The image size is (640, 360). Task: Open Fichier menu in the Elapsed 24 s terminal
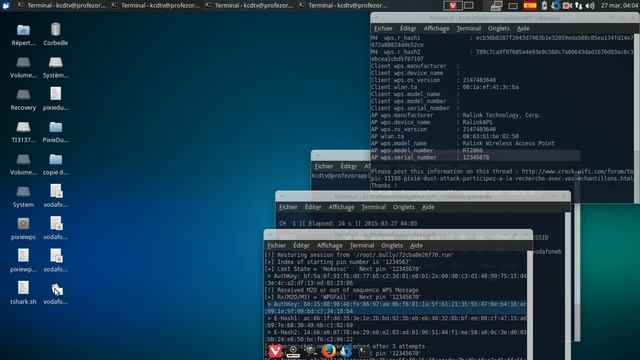[x=288, y=207]
